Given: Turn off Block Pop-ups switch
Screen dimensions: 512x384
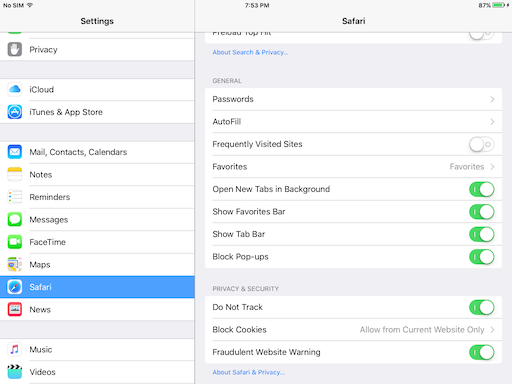Looking at the screenshot, I should [481, 257].
